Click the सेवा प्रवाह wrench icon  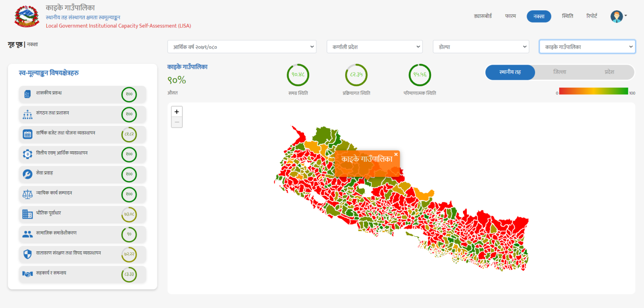(x=27, y=175)
